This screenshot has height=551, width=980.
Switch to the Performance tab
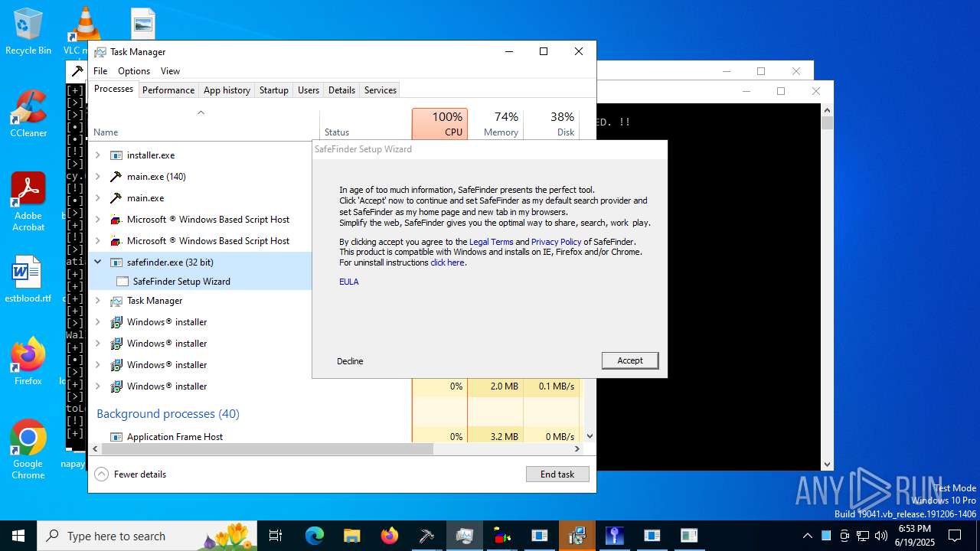tap(168, 90)
